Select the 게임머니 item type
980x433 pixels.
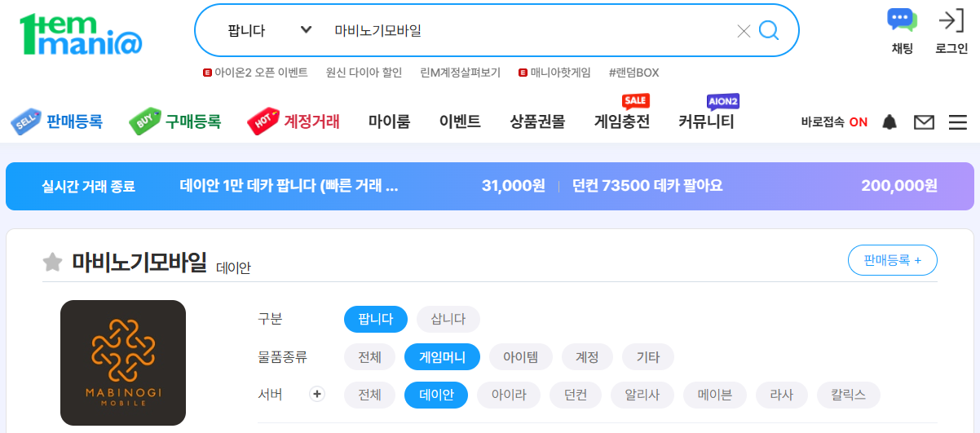point(442,356)
